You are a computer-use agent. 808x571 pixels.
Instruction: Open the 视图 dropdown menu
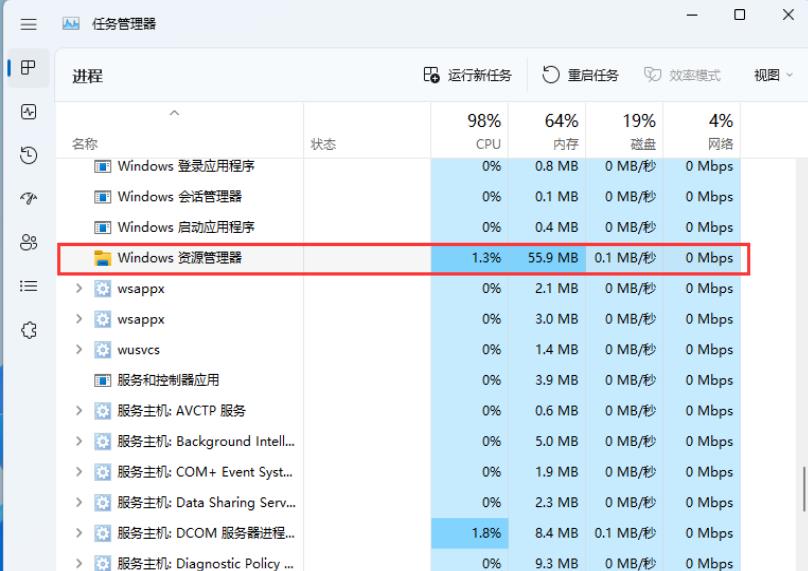point(772,75)
